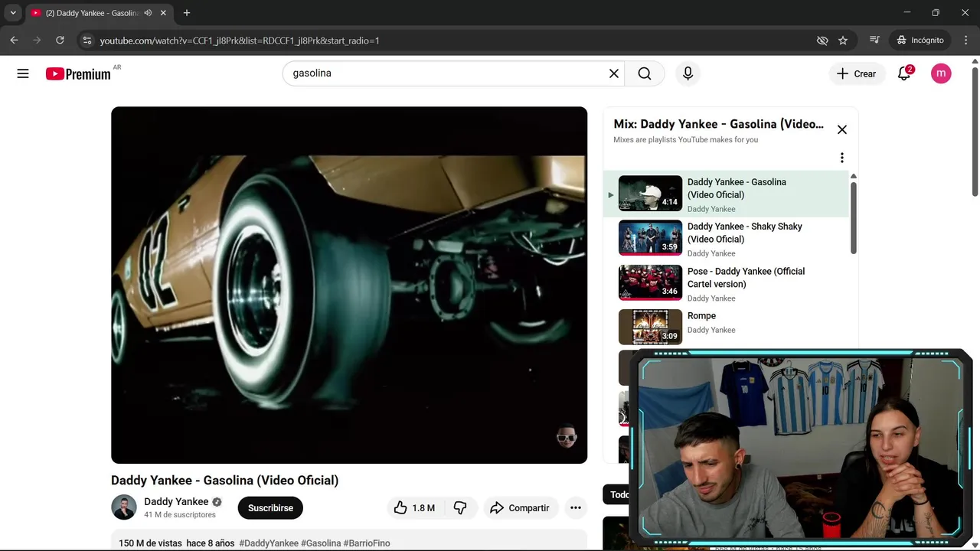
Task: View site information icon in address bar
Action: 87,40
